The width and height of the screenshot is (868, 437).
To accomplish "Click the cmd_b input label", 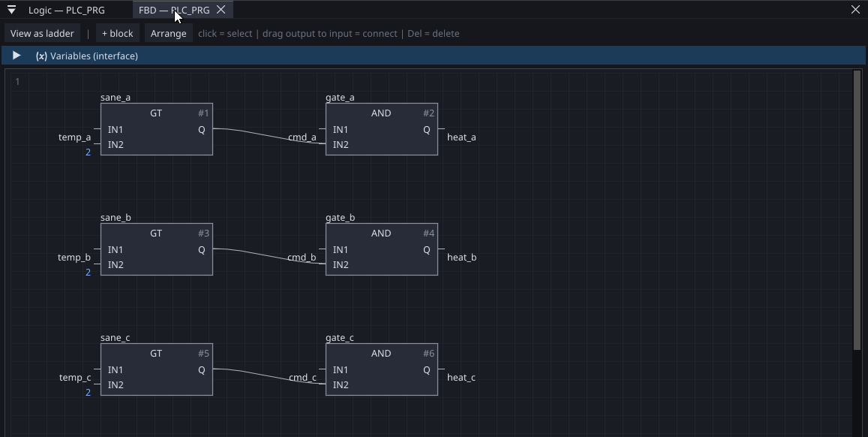I will [x=302, y=258].
